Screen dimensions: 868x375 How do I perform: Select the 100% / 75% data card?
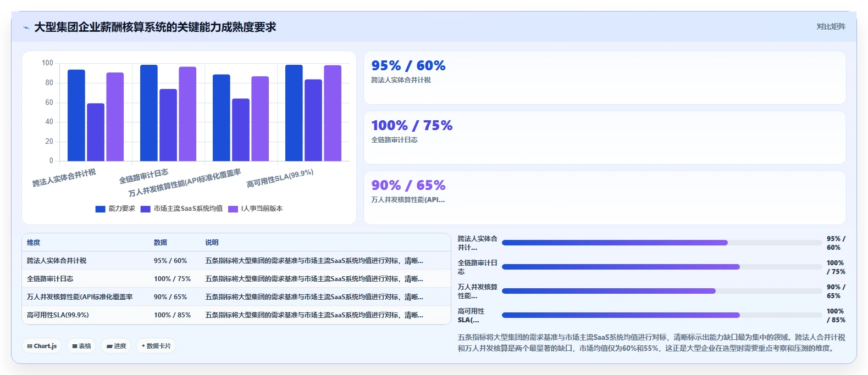pos(605,138)
